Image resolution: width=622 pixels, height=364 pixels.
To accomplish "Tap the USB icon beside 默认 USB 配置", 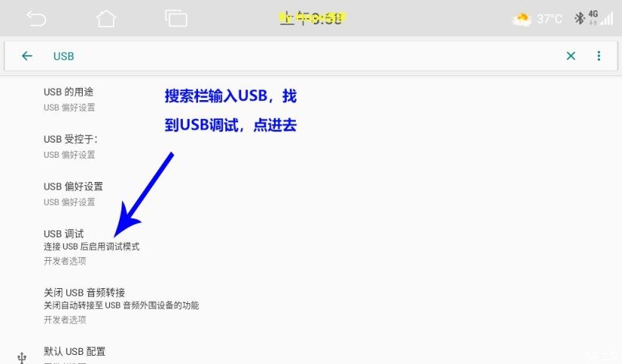I will 22,358.
